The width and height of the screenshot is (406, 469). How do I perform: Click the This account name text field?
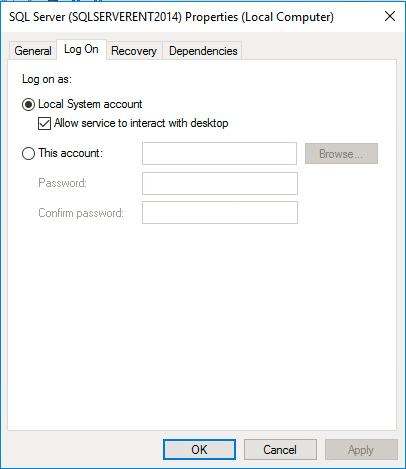pyautogui.click(x=219, y=154)
